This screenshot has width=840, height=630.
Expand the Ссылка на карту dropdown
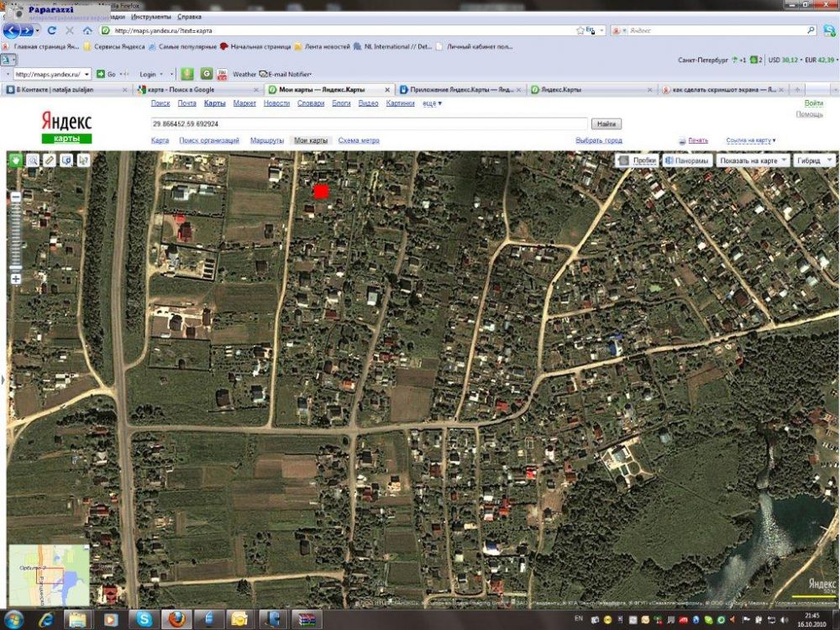click(x=751, y=140)
